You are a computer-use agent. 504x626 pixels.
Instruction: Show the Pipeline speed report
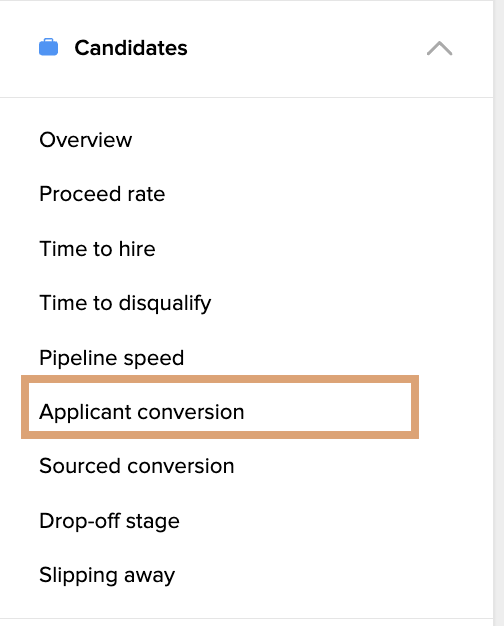pyautogui.click(x=112, y=358)
